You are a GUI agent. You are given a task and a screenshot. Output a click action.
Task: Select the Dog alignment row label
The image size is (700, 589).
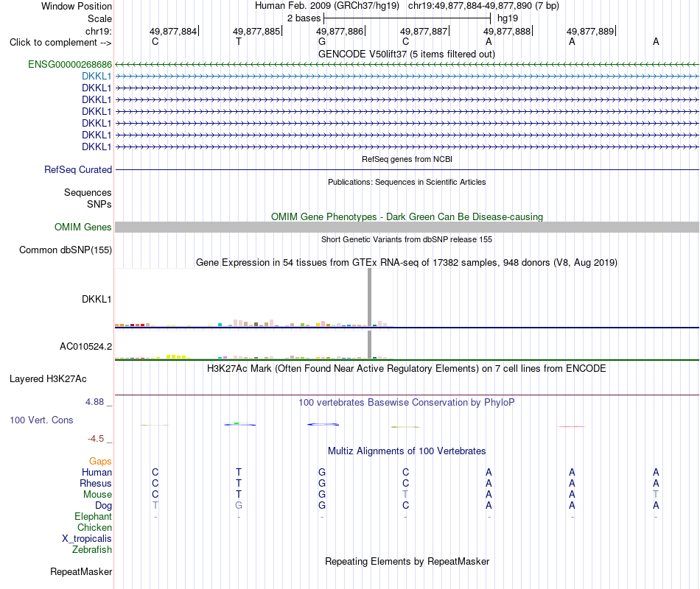coord(104,506)
